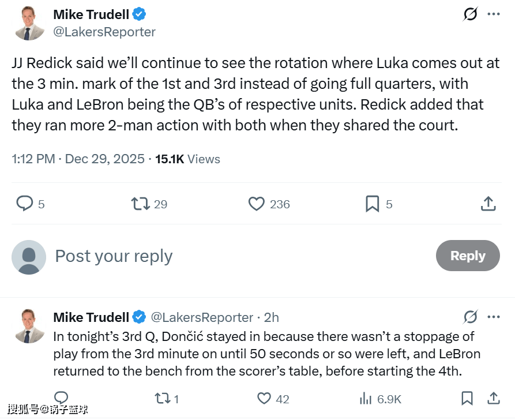Bookmark the reply tweet

tap(467, 398)
